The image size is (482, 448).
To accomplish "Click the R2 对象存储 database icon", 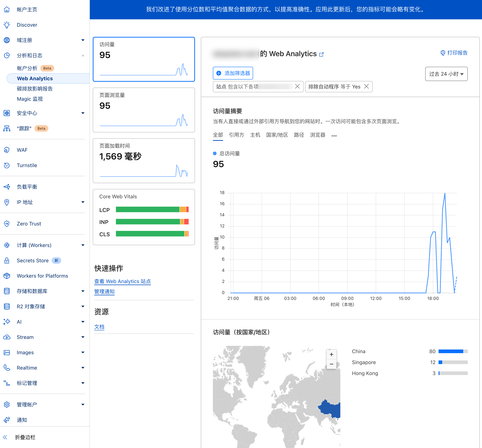I will [x=7, y=306].
